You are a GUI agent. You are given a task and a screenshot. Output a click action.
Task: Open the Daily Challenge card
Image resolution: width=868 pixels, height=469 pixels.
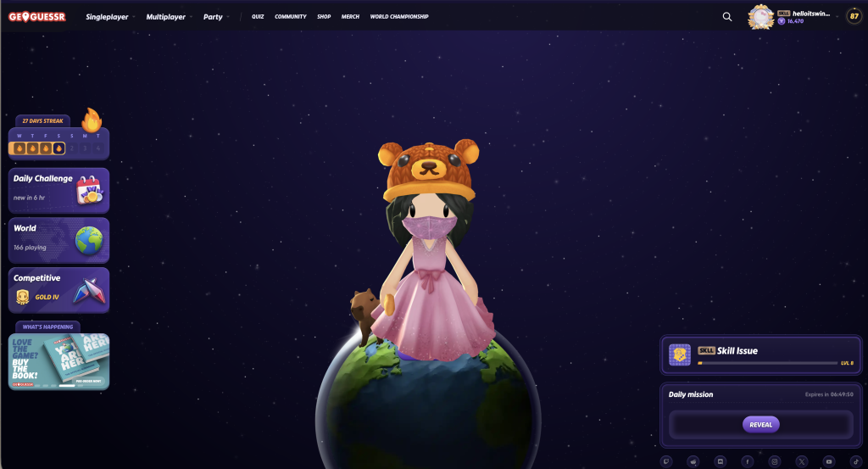pyautogui.click(x=58, y=191)
